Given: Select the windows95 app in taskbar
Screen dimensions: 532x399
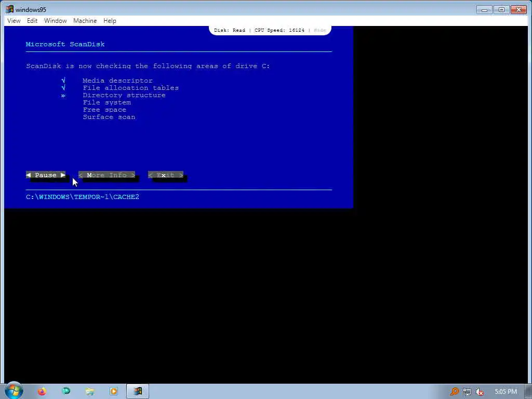Looking at the screenshot, I should pyautogui.click(x=137, y=392).
